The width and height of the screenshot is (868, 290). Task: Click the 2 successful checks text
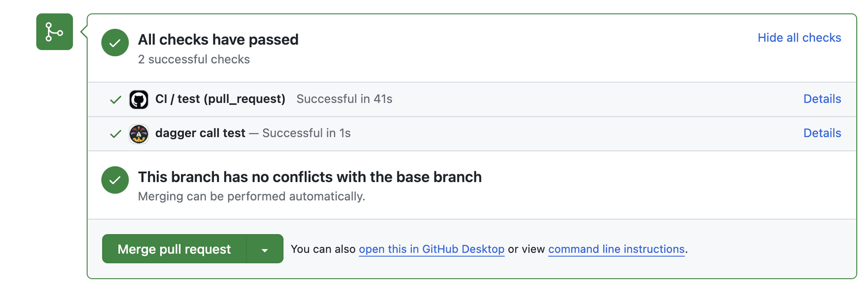[193, 59]
